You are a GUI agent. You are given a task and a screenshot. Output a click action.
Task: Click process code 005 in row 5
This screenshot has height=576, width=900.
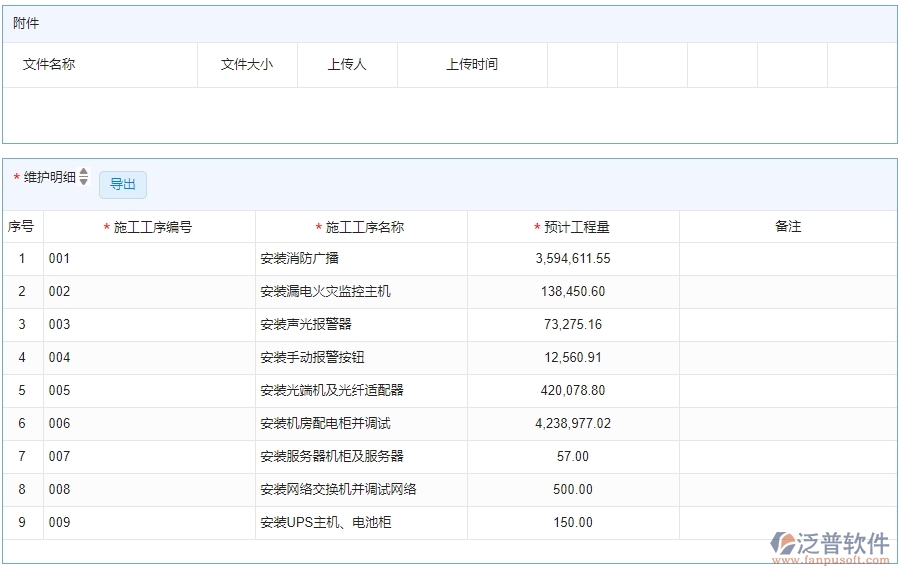coord(58,390)
